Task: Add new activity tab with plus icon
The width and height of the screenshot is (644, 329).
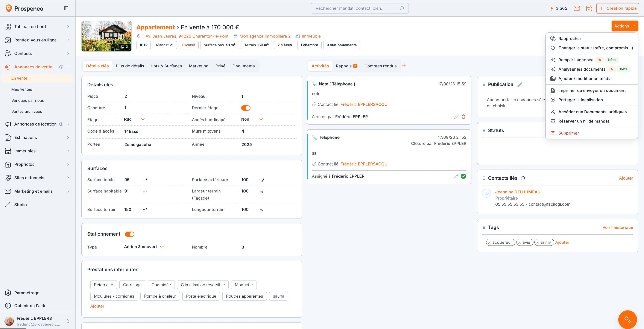Action: pyautogui.click(x=404, y=65)
